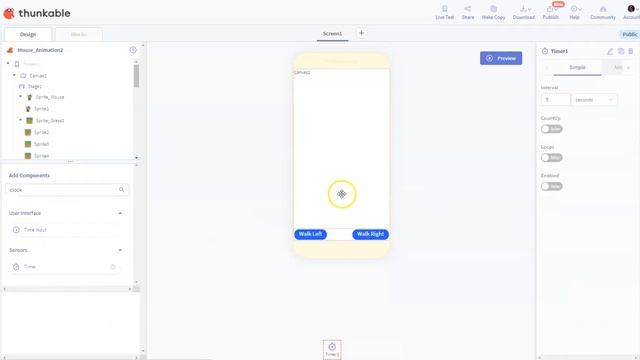Toggle the Loops switch

click(551, 158)
